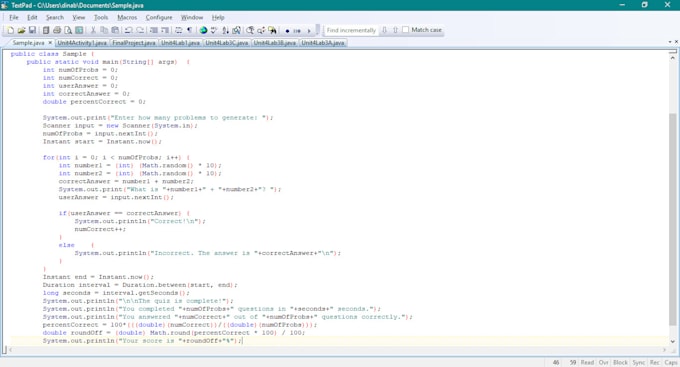Create a new document with the New icon
The height and width of the screenshot is (367, 680).
(10, 30)
